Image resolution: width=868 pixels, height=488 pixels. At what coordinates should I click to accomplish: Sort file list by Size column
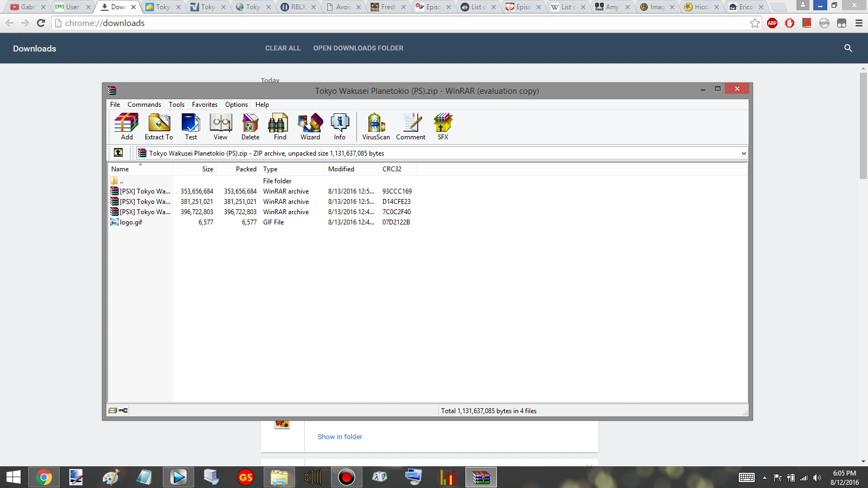tap(194, 169)
